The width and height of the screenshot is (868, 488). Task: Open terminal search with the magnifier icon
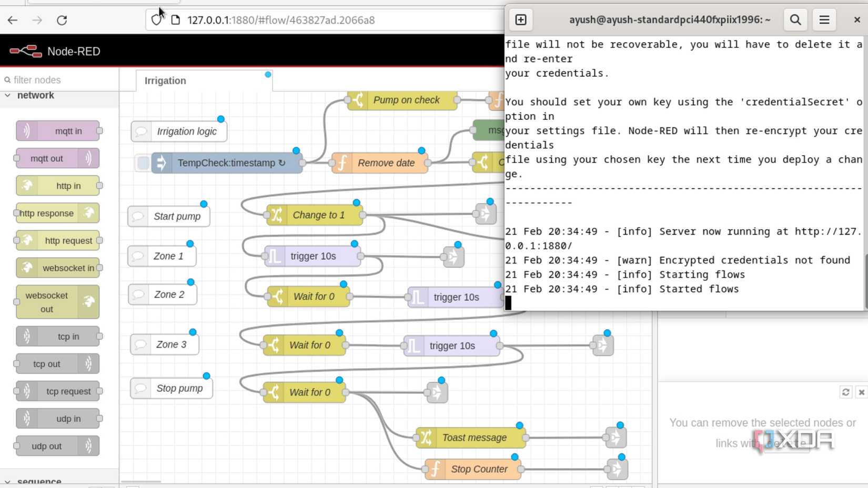[795, 19]
